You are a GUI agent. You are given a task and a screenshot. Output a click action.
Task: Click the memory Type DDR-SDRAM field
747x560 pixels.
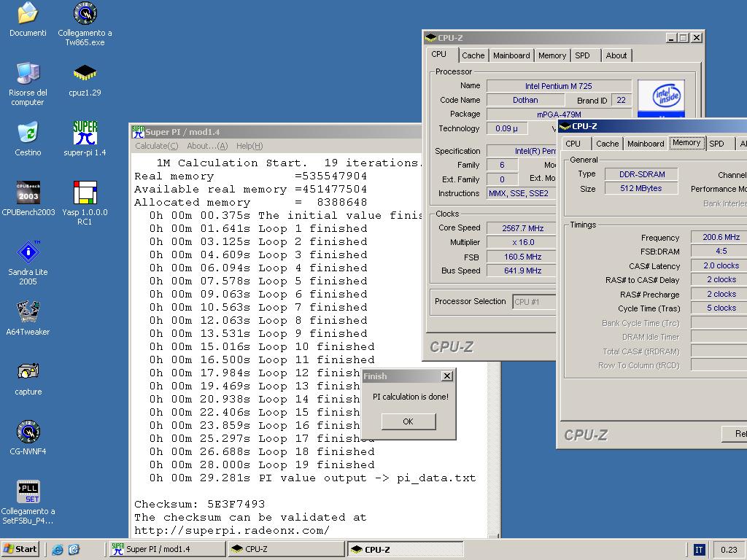pos(642,174)
